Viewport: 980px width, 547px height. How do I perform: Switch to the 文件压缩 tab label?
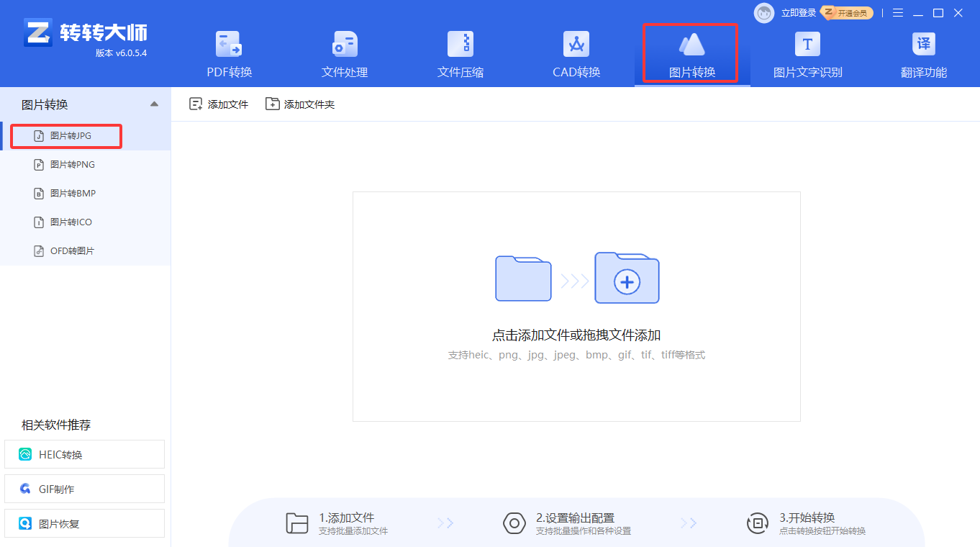click(460, 72)
